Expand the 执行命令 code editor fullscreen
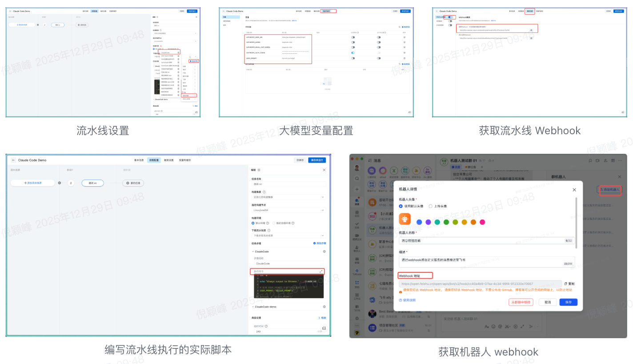Viewport: 633px width, 364px height. 321,271
